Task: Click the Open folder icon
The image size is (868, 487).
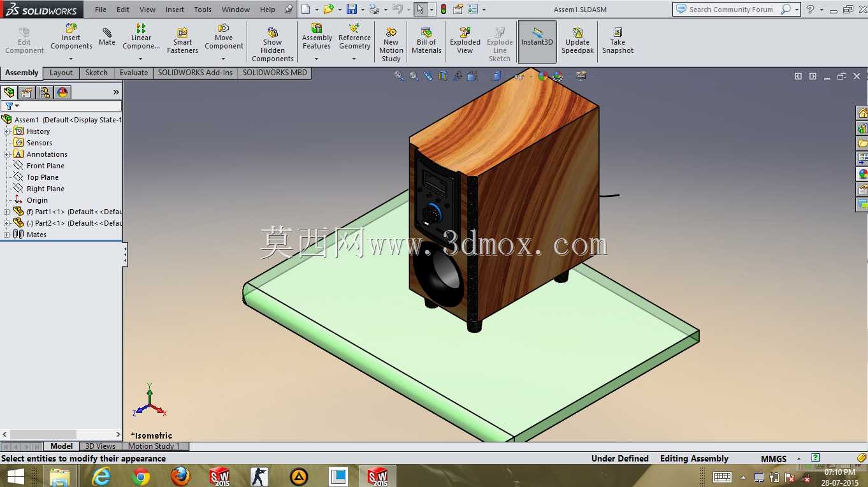Action: (328, 9)
